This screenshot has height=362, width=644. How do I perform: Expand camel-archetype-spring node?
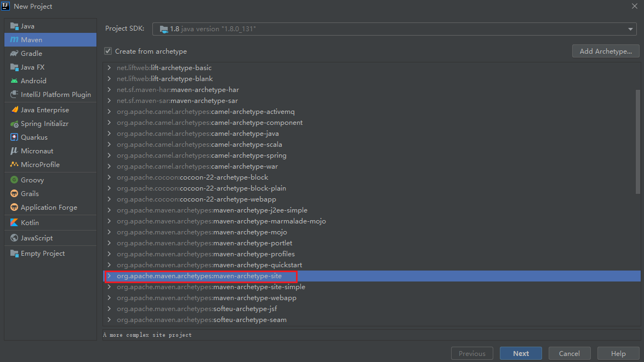tap(109, 156)
